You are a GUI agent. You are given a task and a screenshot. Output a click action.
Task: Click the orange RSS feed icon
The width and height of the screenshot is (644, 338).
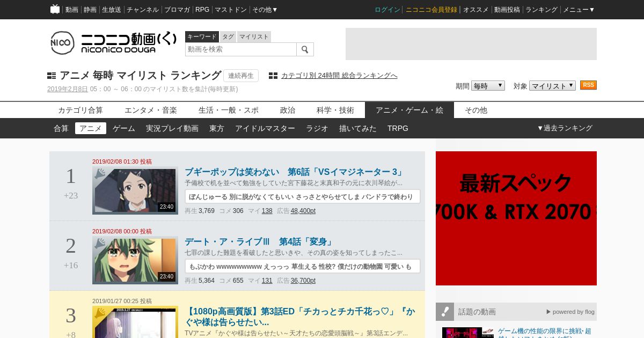point(588,85)
